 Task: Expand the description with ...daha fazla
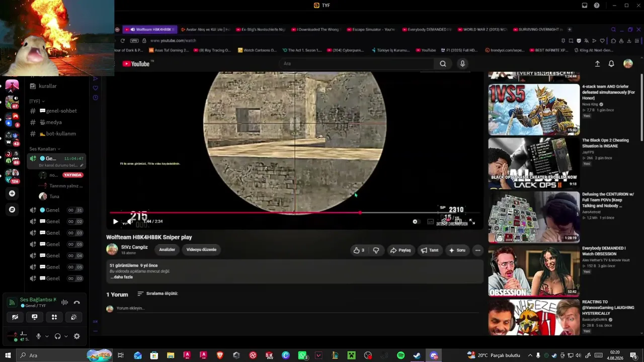[x=122, y=277]
